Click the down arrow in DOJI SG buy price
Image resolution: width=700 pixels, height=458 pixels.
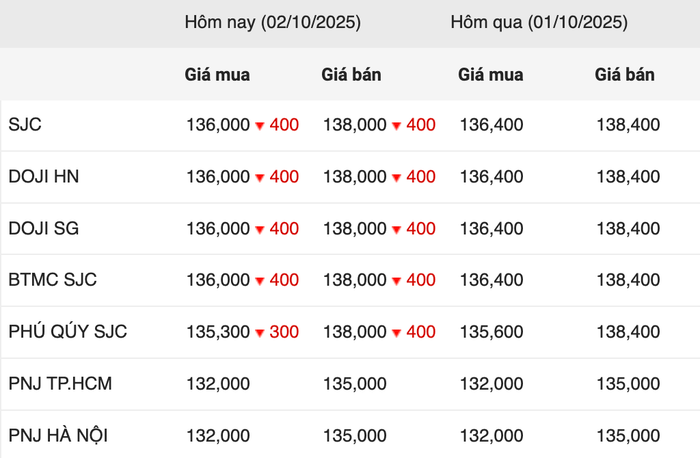259,230
